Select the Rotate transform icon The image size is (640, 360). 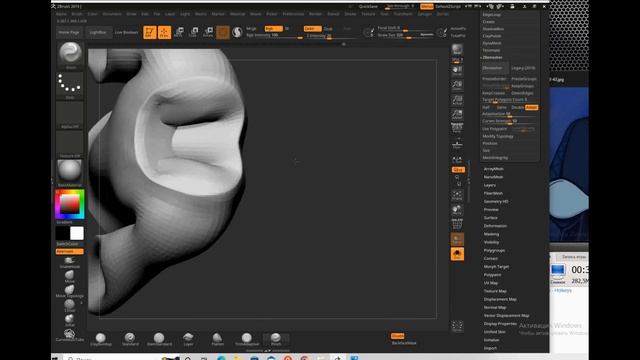click(208, 32)
